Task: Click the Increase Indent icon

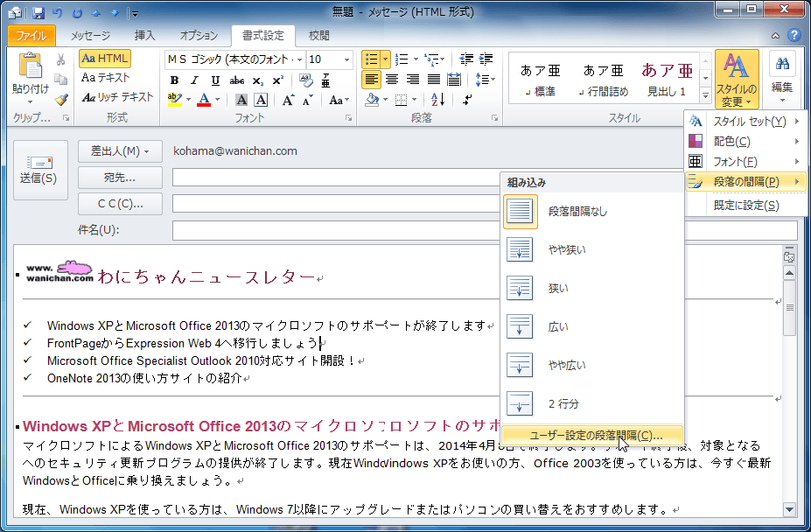Action: point(486,59)
